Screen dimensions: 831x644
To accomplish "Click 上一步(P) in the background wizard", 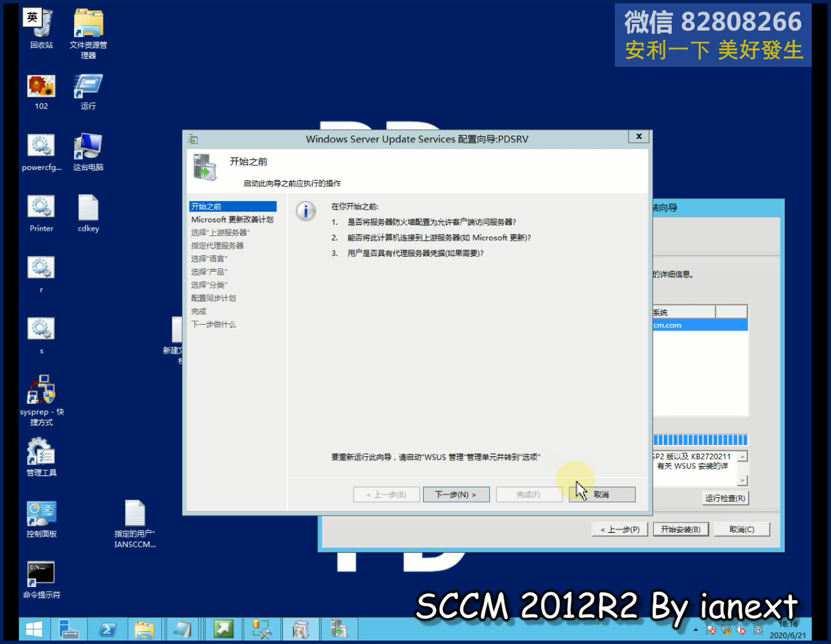I will 619,529.
